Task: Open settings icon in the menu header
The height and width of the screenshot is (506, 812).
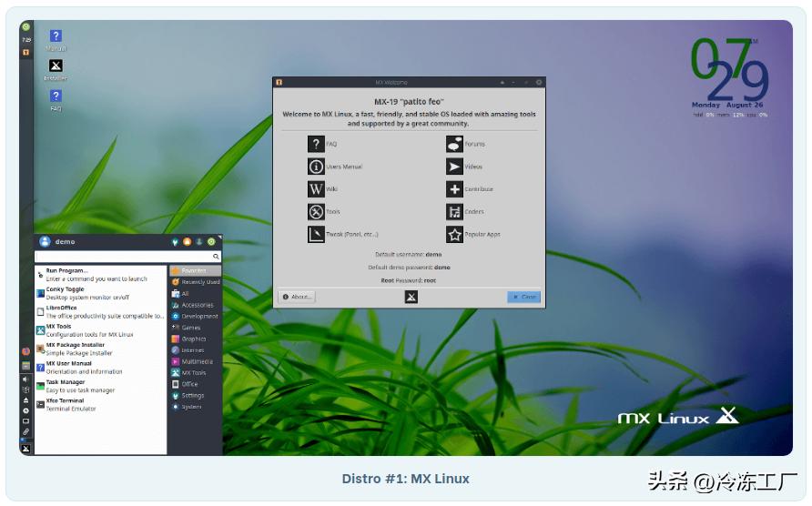Action: coord(175,242)
